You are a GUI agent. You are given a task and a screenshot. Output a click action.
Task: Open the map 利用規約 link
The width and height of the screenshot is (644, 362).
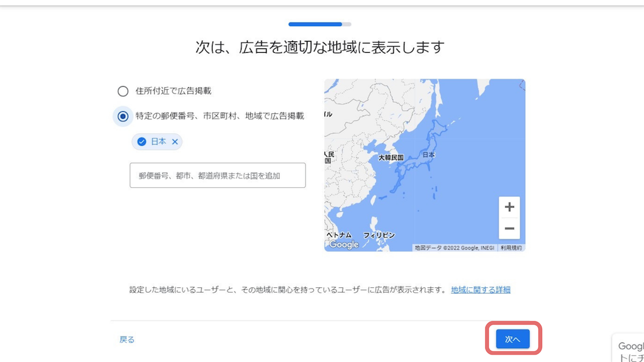[511, 248]
